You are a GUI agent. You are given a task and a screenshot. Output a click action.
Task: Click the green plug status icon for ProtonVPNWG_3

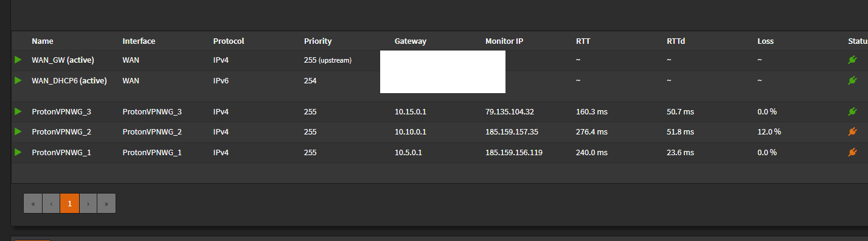[852, 111]
